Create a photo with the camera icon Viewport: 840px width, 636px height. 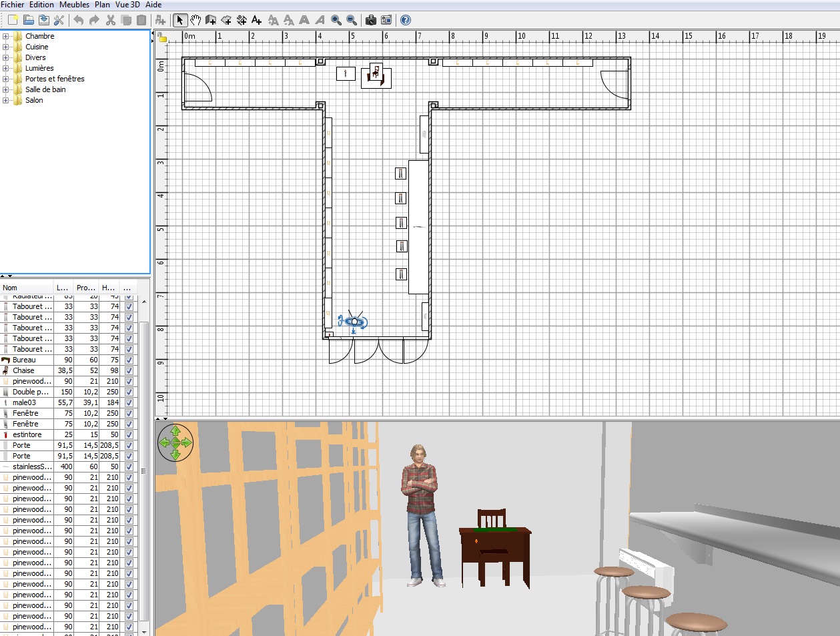coord(371,20)
